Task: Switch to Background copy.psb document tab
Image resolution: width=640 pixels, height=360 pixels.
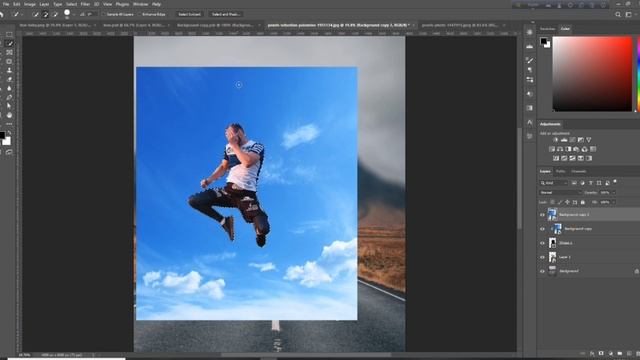Action: coord(215,25)
